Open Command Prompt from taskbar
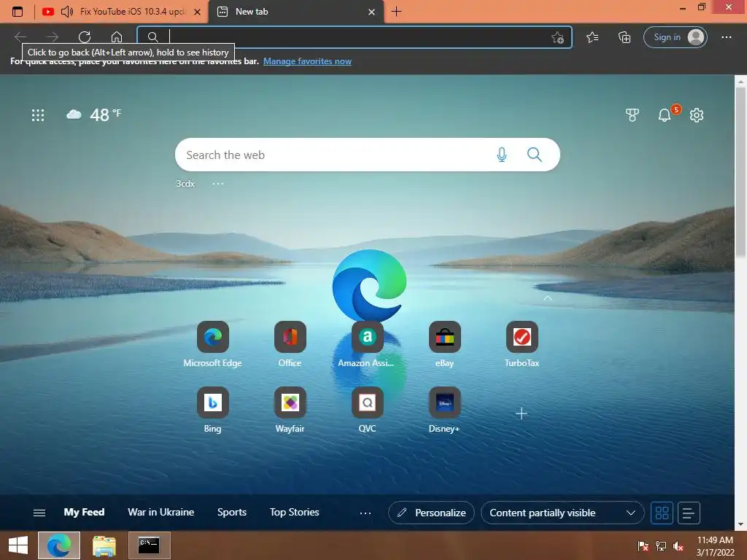Viewport: 747px width, 560px height. [149, 545]
